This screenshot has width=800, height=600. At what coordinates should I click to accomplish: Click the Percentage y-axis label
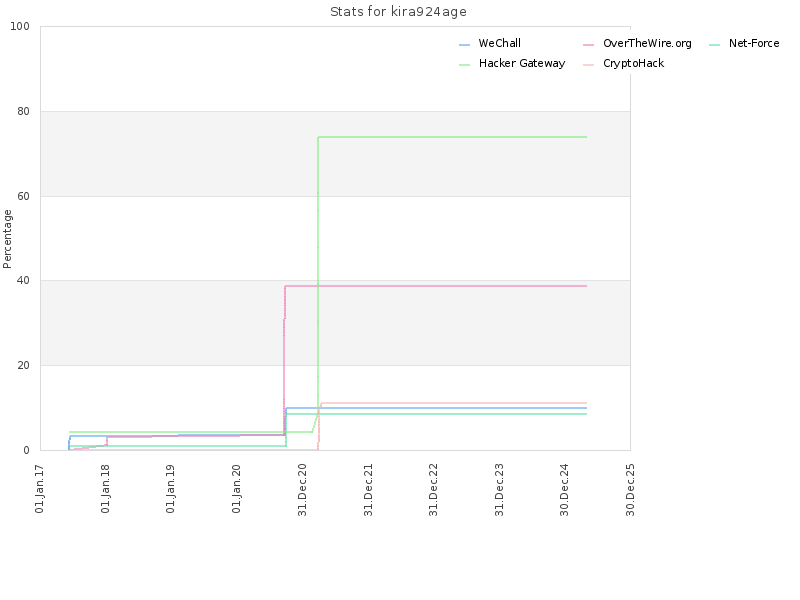click(x=8, y=238)
